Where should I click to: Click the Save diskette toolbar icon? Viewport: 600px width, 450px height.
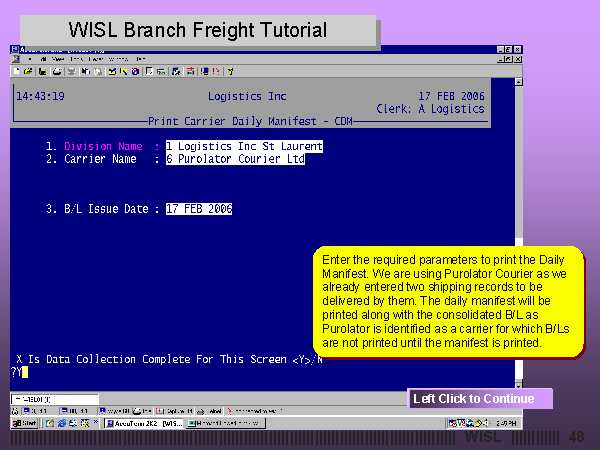click(42, 71)
